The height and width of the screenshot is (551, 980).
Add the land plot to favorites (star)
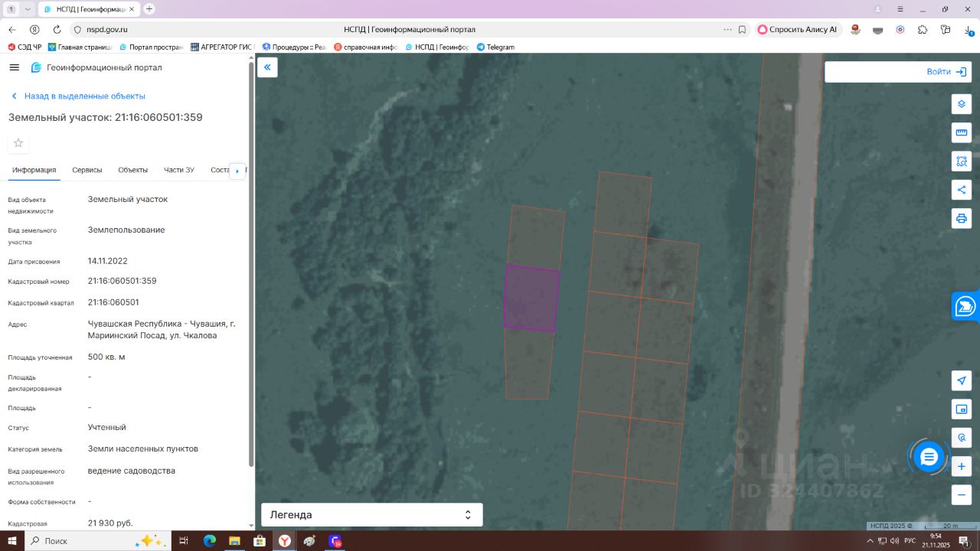coord(18,143)
